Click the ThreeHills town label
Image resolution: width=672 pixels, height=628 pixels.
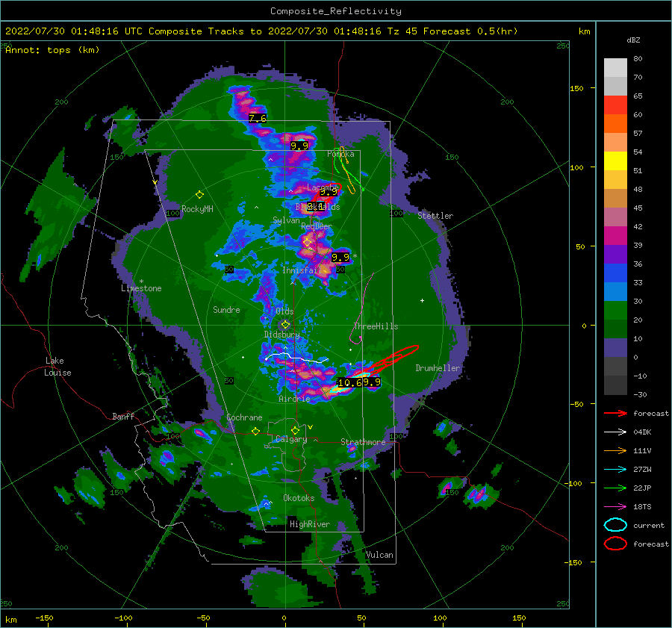pos(376,326)
